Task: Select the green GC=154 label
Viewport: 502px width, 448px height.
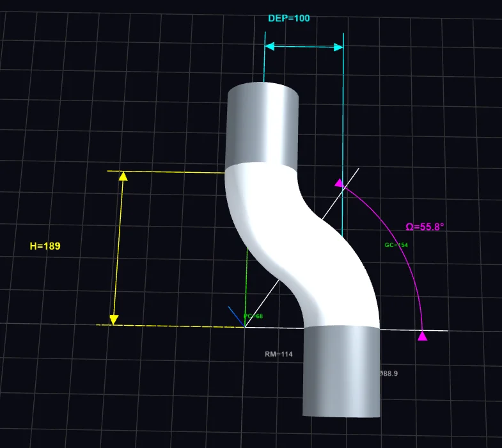Action: point(396,245)
